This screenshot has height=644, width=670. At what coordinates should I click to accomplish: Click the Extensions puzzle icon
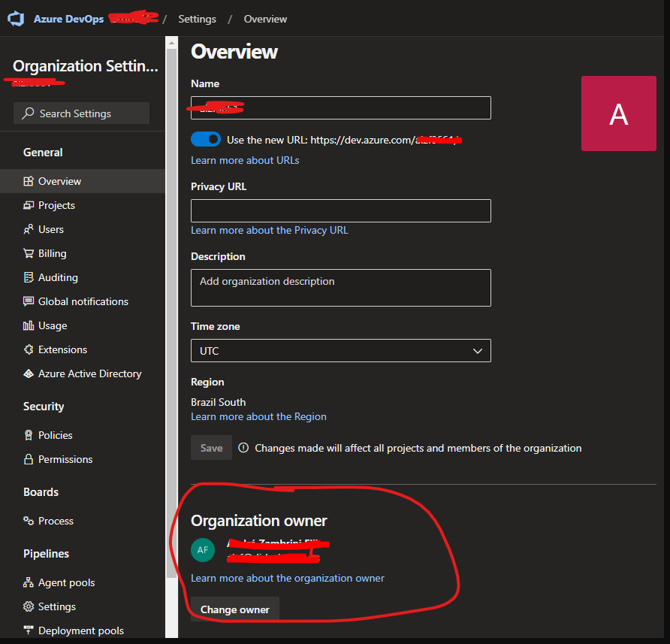point(29,349)
